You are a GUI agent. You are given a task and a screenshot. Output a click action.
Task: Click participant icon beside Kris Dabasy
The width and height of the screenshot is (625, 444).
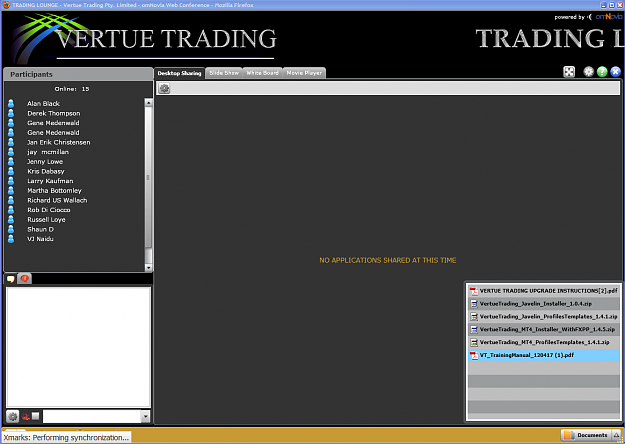pyautogui.click(x=11, y=171)
